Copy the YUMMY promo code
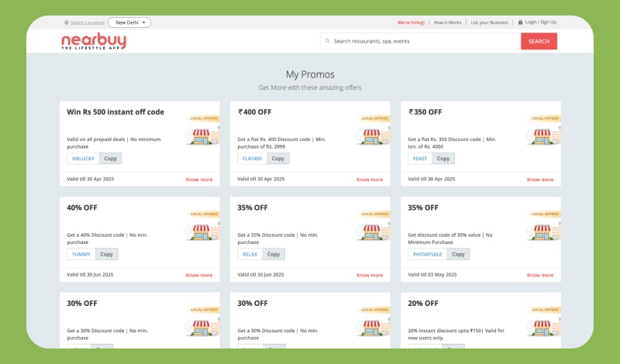Image resolution: width=620 pixels, height=364 pixels. coord(107,254)
